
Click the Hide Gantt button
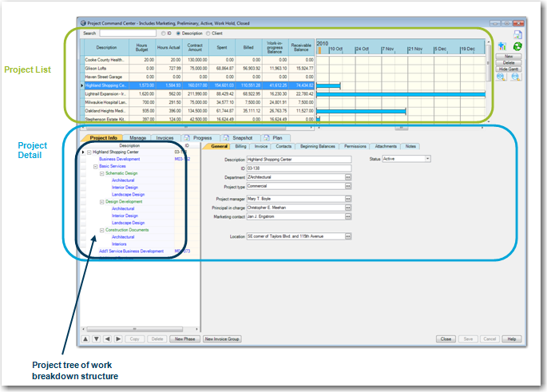509,69
